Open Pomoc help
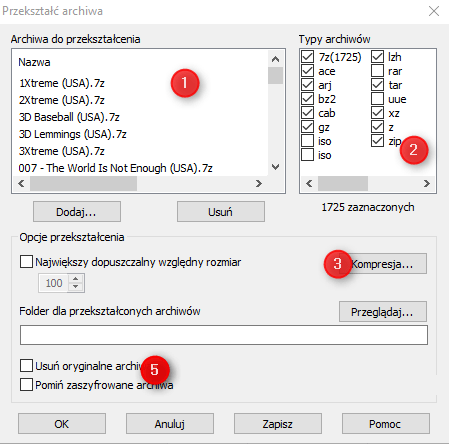The width and height of the screenshot is (449, 444). point(385,424)
